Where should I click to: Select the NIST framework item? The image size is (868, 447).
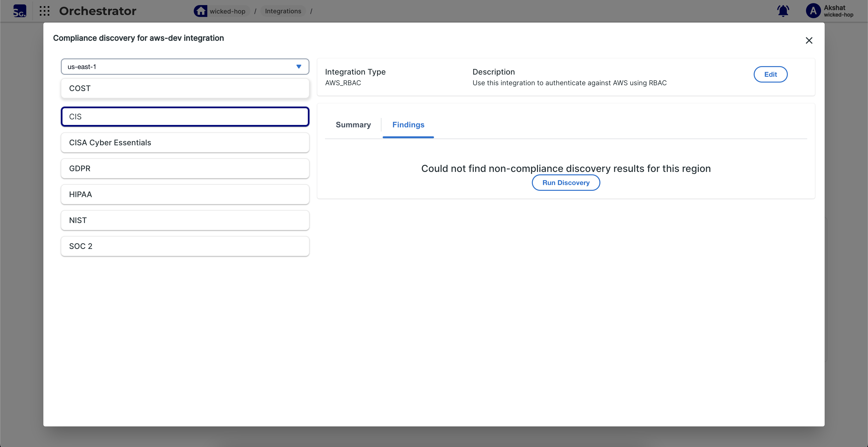click(x=185, y=220)
